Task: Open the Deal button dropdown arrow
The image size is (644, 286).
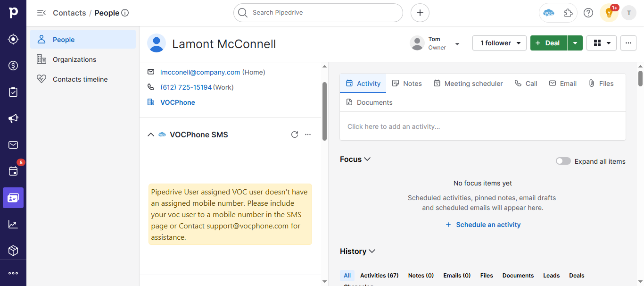Action: click(575, 43)
